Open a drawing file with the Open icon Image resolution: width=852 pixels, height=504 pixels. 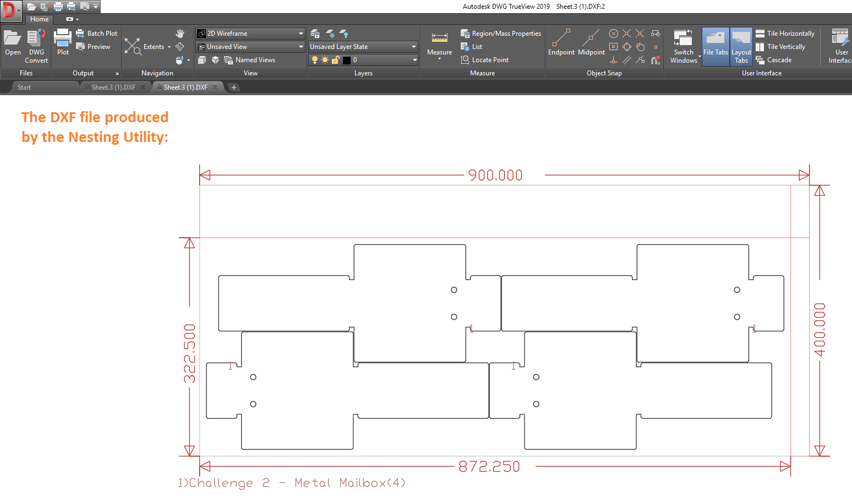12,41
